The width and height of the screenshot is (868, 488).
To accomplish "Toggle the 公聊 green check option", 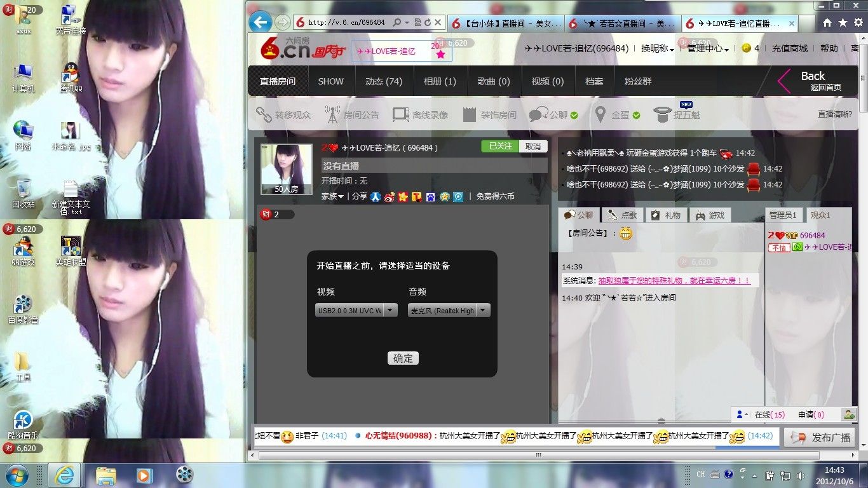I will 574,115.
